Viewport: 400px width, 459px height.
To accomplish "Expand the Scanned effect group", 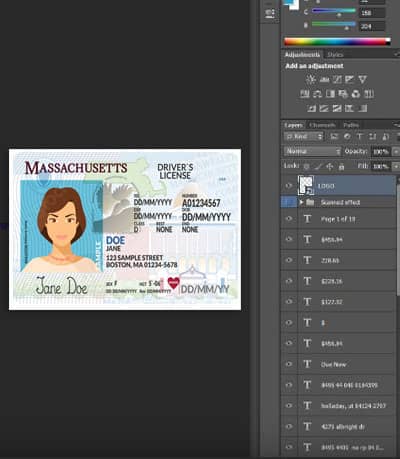I will coord(302,202).
